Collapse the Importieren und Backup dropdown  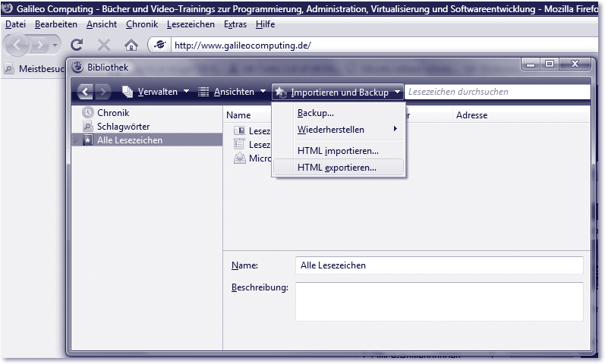338,93
